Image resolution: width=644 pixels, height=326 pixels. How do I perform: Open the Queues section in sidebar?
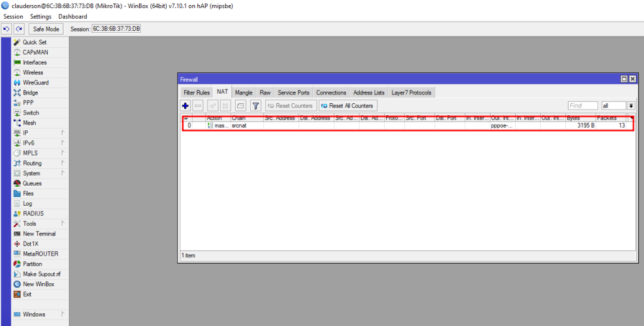pos(32,183)
